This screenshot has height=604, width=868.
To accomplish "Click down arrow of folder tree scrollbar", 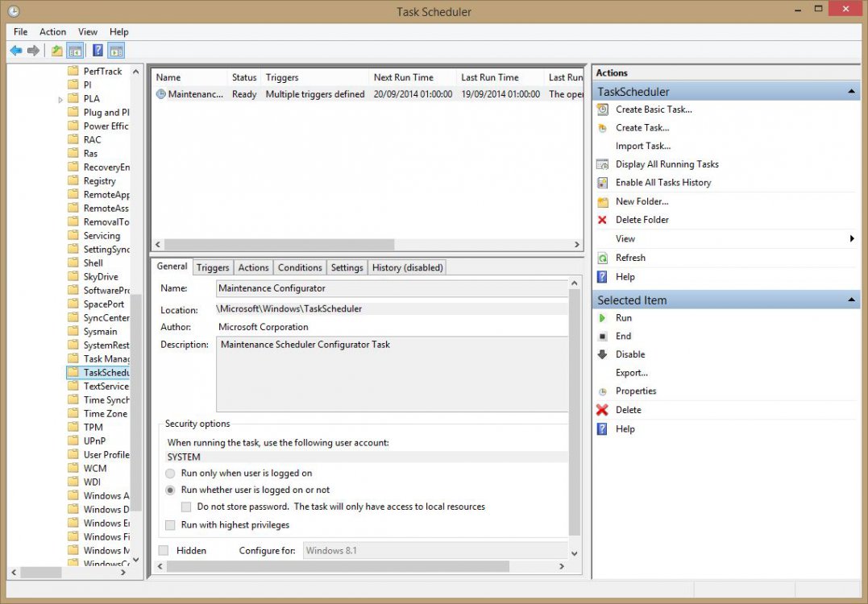I will click(x=136, y=560).
